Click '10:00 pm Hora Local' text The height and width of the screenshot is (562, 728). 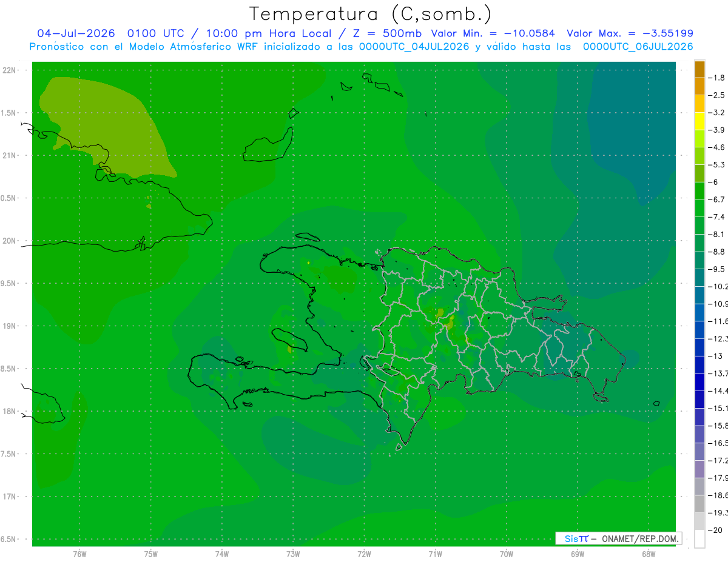tap(268, 33)
